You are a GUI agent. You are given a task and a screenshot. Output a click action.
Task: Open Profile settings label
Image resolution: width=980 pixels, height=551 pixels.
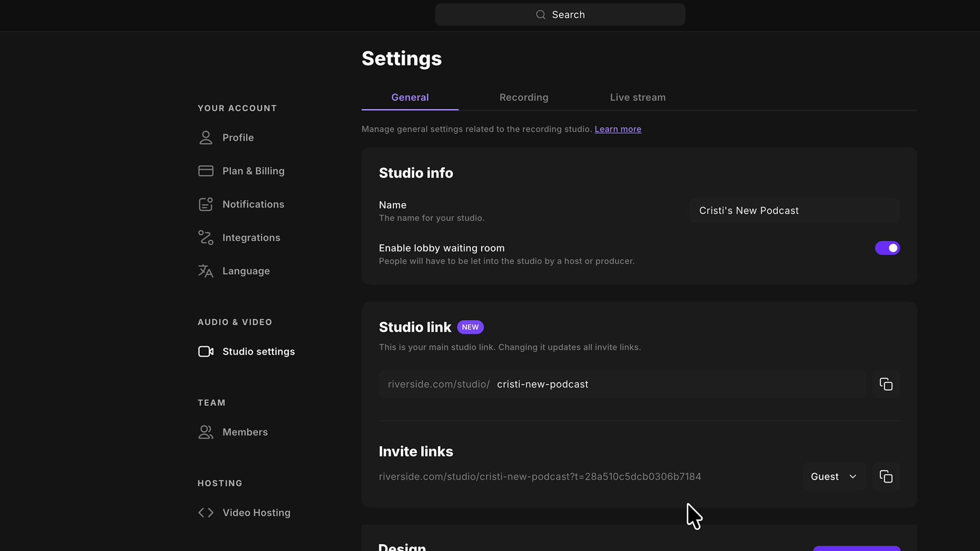tap(238, 138)
